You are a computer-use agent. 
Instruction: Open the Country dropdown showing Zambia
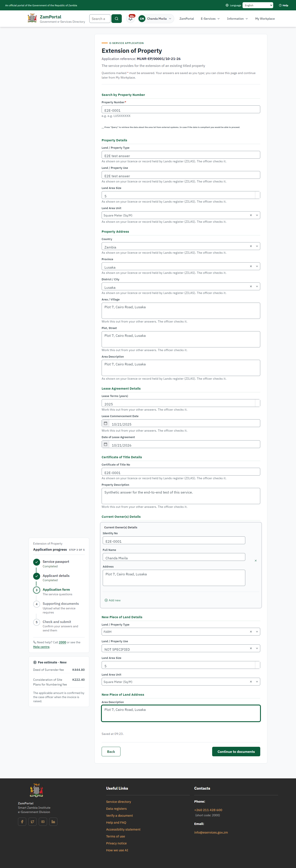pyautogui.click(x=257, y=246)
